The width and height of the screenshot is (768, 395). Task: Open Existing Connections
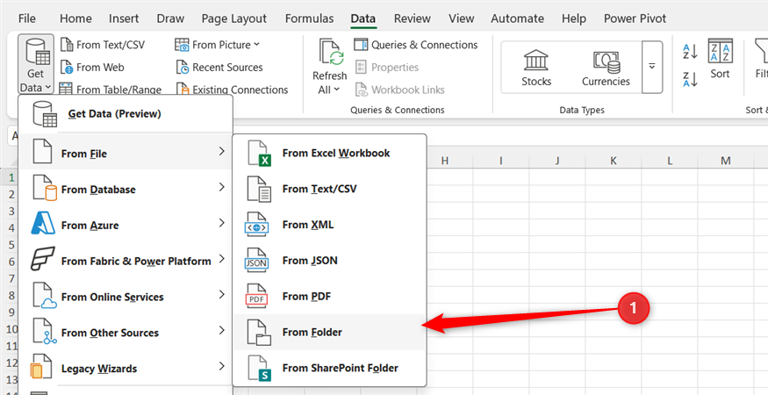click(232, 90)
